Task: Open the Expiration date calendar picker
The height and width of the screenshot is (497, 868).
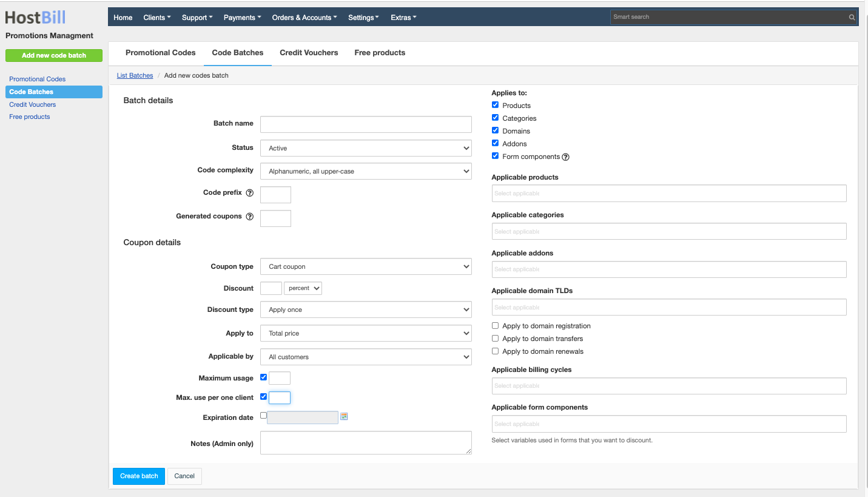Action: [344, 417]
